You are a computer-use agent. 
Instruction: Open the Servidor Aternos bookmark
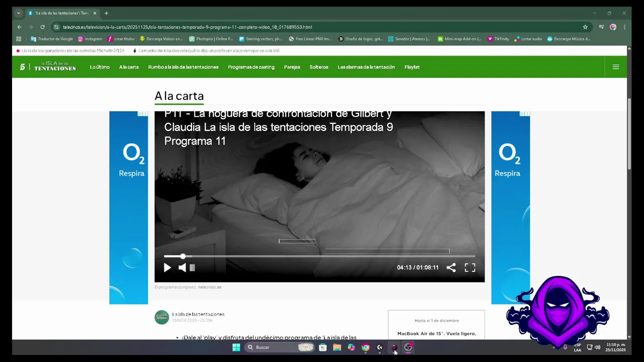(409, 39)
